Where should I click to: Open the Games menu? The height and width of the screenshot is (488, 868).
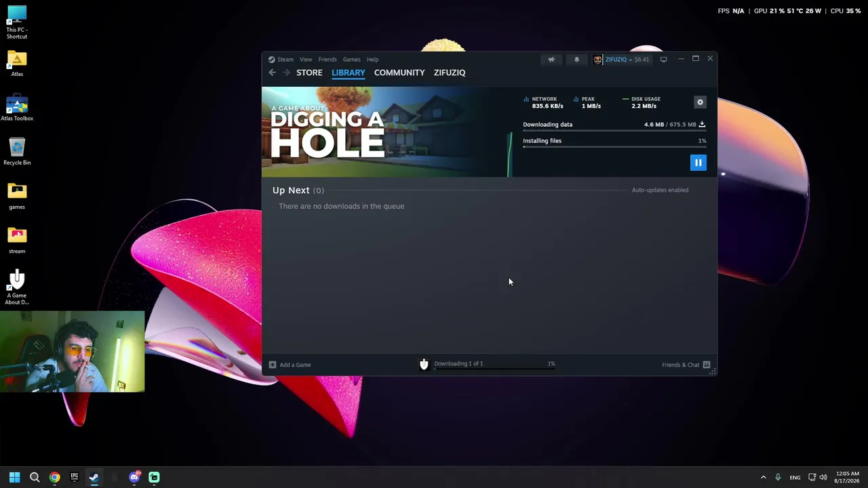click(x=351, y=60)
